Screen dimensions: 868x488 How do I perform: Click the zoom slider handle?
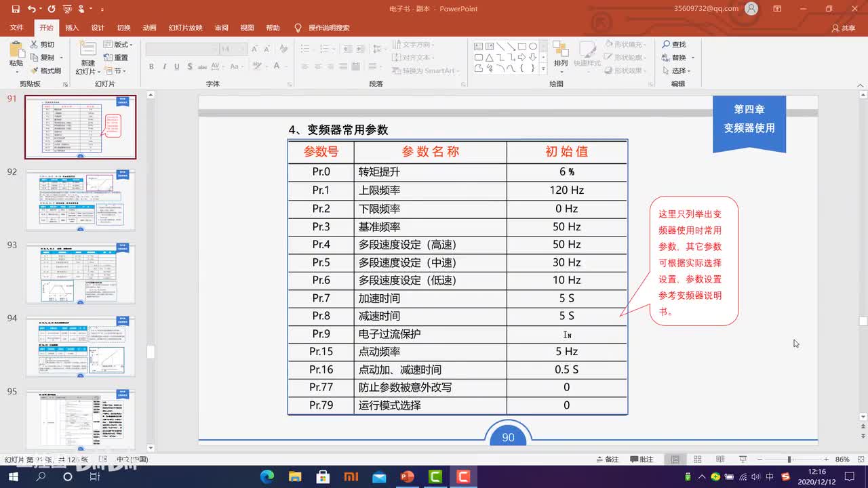click(x=789, y=459)
